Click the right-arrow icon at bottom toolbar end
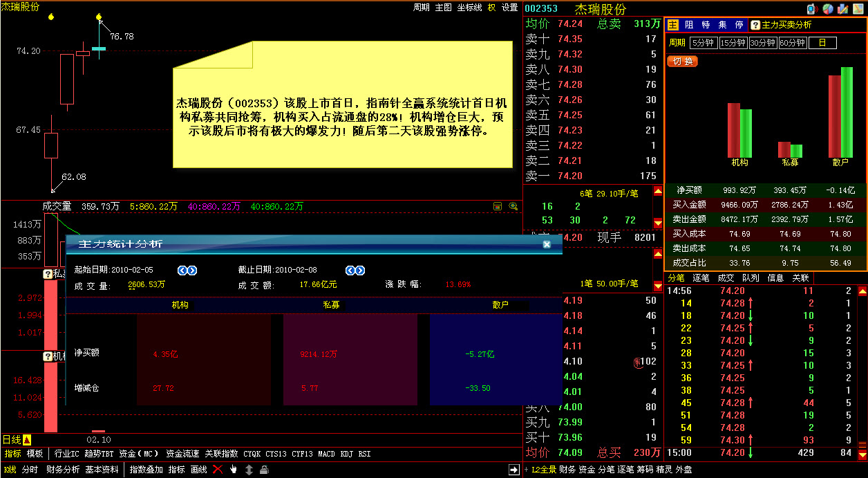 [x=513, y=470]
